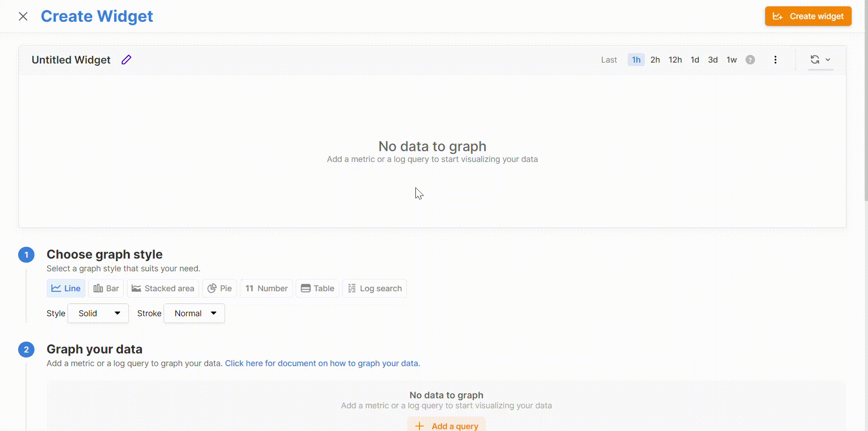This screenshot has height=431, width=868.
Task: Click the time range help icon
Action: pyautogui.click(x=750, y=60)
